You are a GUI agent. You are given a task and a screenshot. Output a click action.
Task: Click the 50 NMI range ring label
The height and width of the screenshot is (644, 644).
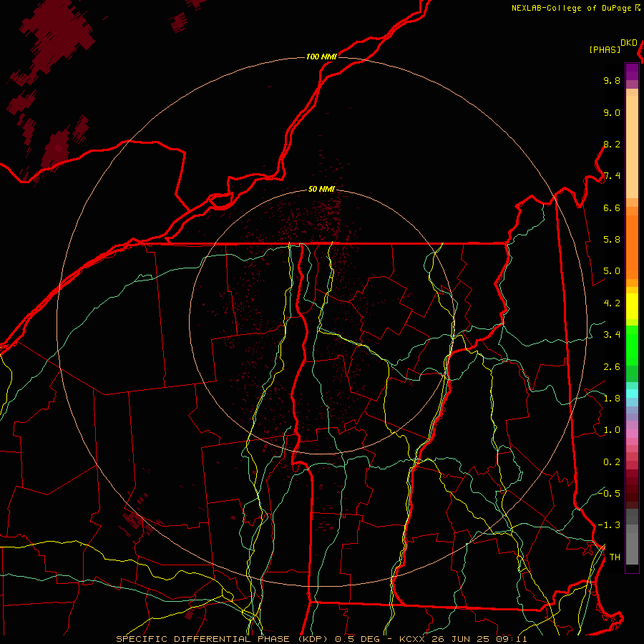pyautogui.click(x=321, y=189)
